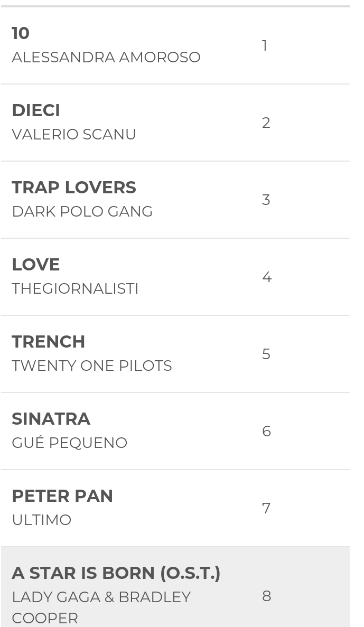
Task: Click Dark Polo Gang artist text
Action: 82,211
